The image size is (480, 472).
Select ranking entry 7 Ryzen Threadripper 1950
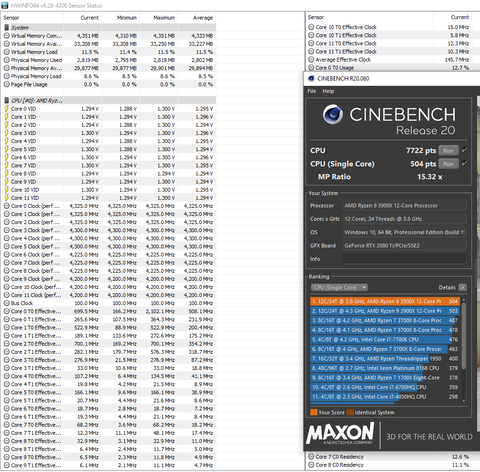click(x=385, y=359)
